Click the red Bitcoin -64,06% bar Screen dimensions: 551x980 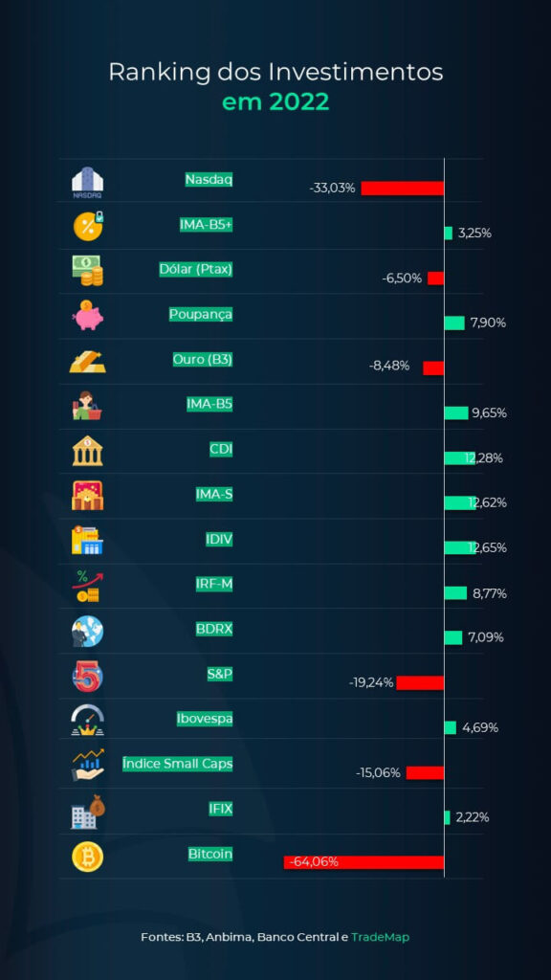pos(364,862)
